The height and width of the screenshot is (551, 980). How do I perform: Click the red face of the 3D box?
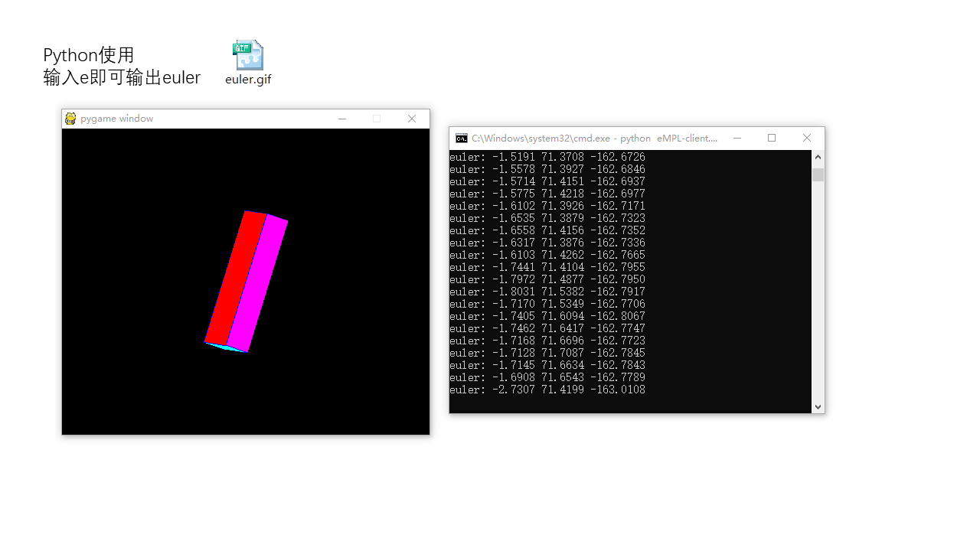point(235,278)
